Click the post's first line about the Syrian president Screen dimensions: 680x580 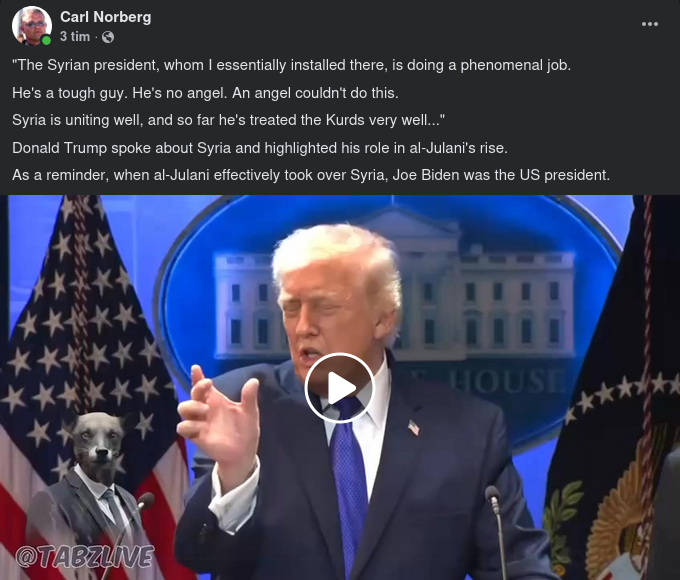(291, 65)
